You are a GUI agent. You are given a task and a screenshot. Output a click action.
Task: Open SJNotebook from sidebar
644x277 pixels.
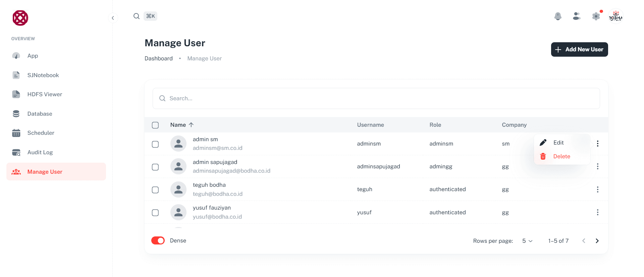pos(56,75)
